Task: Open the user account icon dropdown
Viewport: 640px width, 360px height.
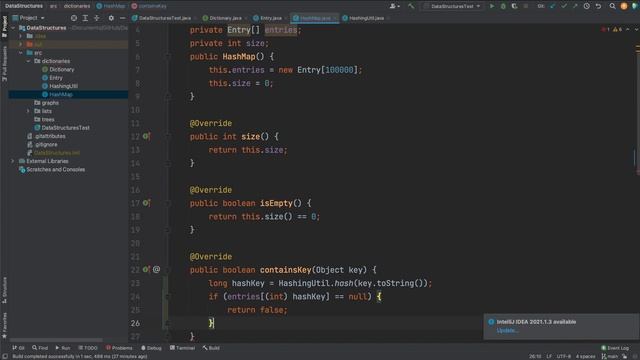Action: 394,6
